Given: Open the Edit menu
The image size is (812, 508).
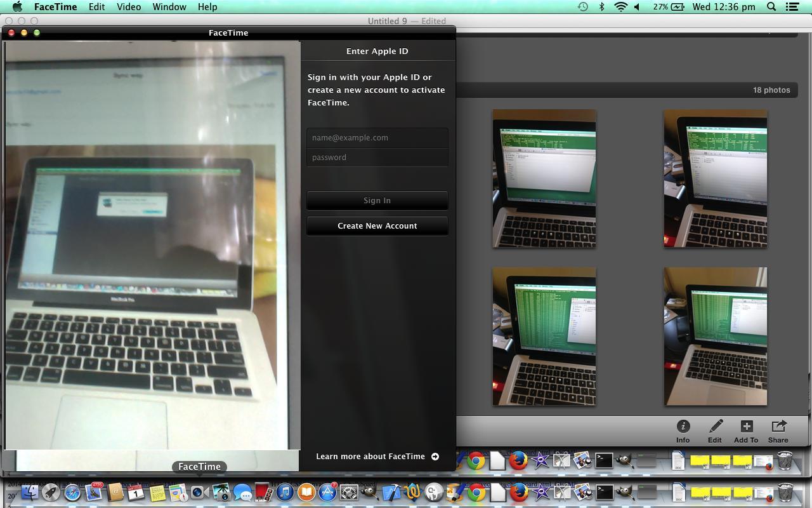Looking at the screenshot, I should 96,7.
